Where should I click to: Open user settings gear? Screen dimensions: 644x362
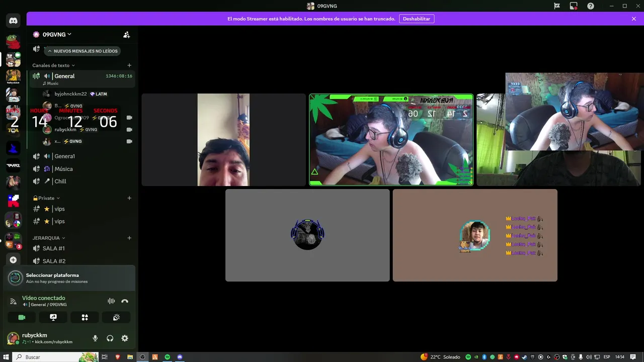(125, 338)
